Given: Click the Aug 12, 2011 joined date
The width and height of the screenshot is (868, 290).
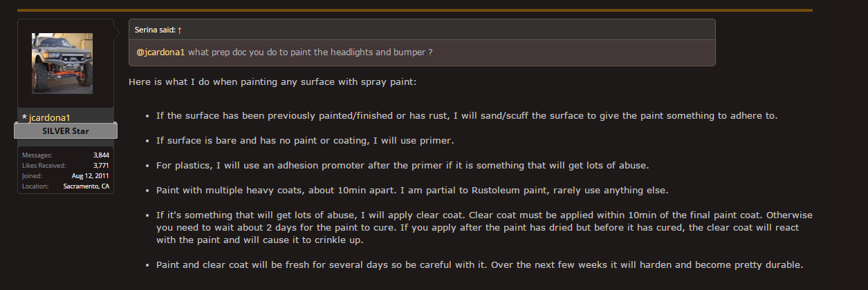Looking at the screenshot, I should click(91, 176).
